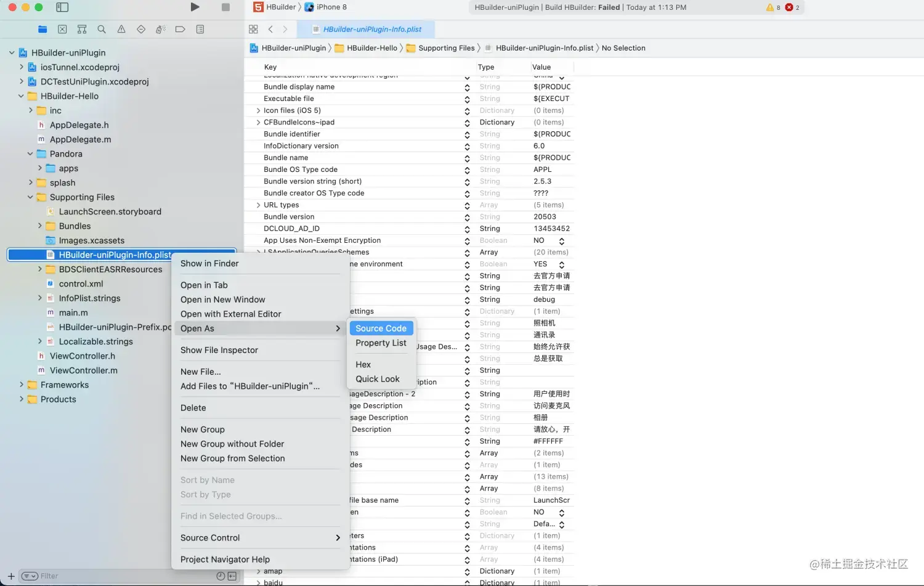Choose Source Code from Open As submenu
924x586 pixels.
click(x=381, y=328)
